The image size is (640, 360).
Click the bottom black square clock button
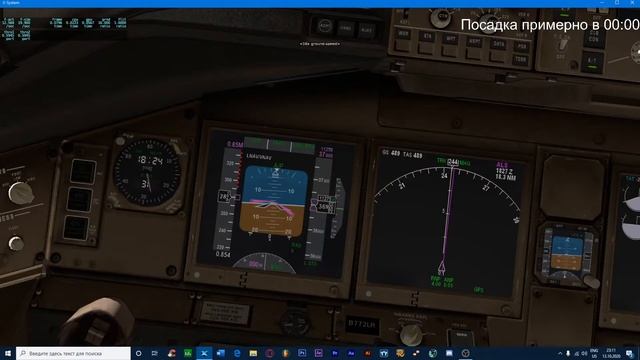tap(76, 228)
